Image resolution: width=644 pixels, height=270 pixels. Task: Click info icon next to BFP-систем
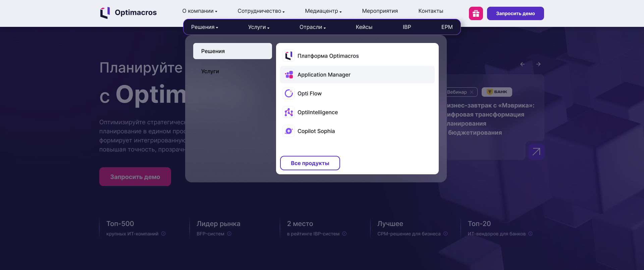pos(229,234)
